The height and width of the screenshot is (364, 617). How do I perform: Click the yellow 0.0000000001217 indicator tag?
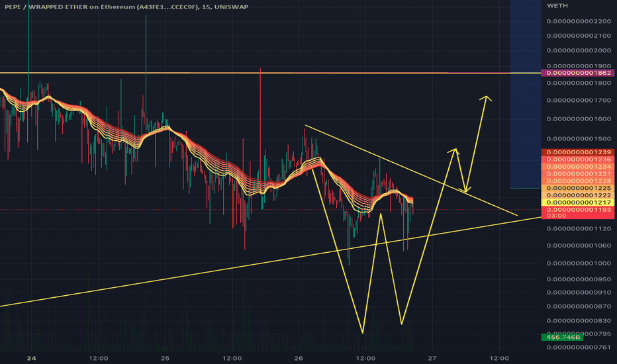pyautogui.click(x=578, y=203)
